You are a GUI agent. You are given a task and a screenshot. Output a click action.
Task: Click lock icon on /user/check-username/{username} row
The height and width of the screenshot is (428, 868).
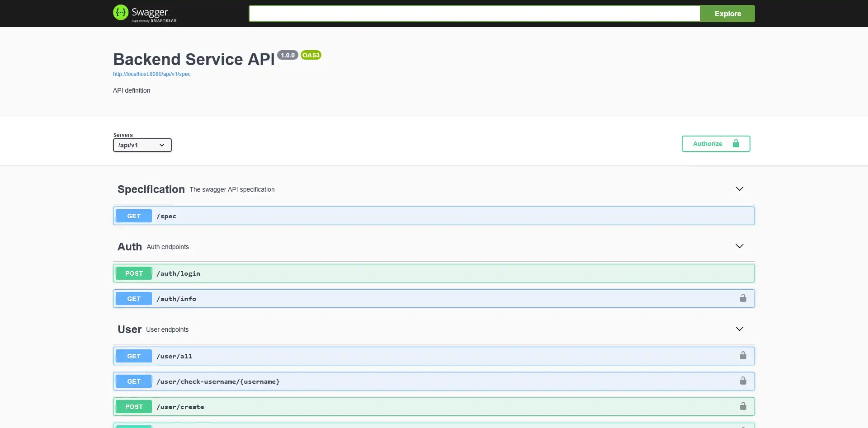[743, 381]
